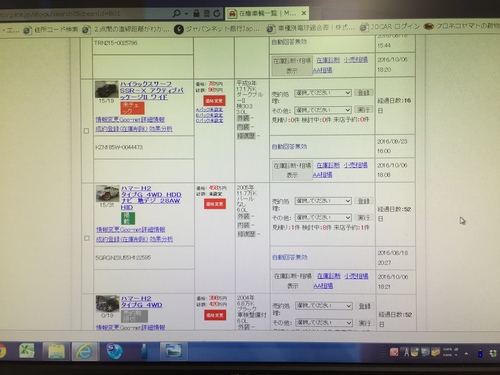Click the Hilux Surf vehicle thumbnail image
Screen dimensions: 500x375
tap(107, 89)
